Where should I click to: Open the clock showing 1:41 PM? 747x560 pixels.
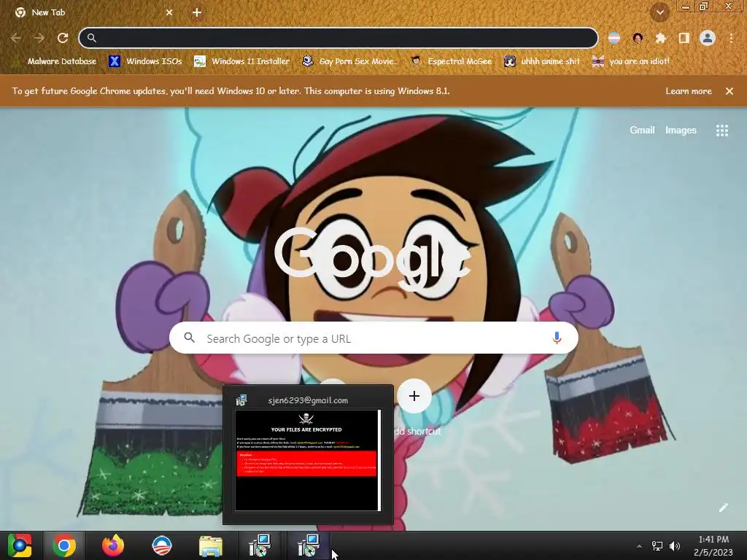(x=713, y=545)
